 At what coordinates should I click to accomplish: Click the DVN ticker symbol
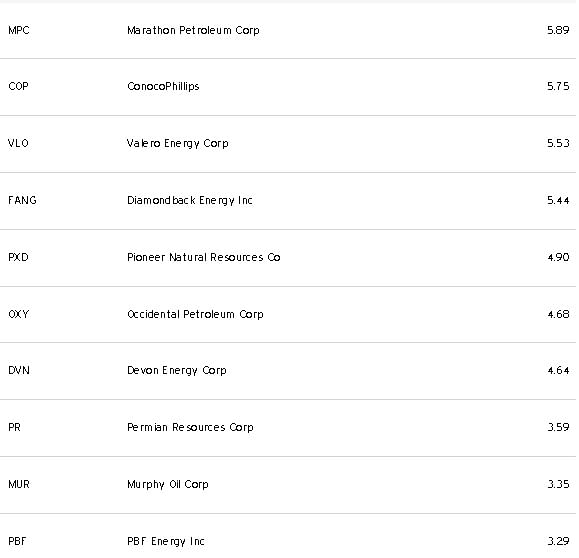point(19,370)
